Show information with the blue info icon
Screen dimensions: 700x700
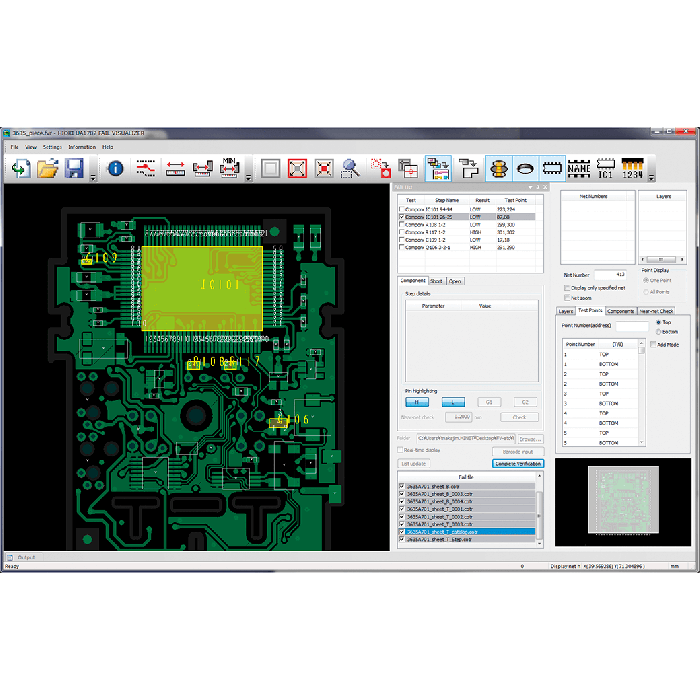point(116,168)
